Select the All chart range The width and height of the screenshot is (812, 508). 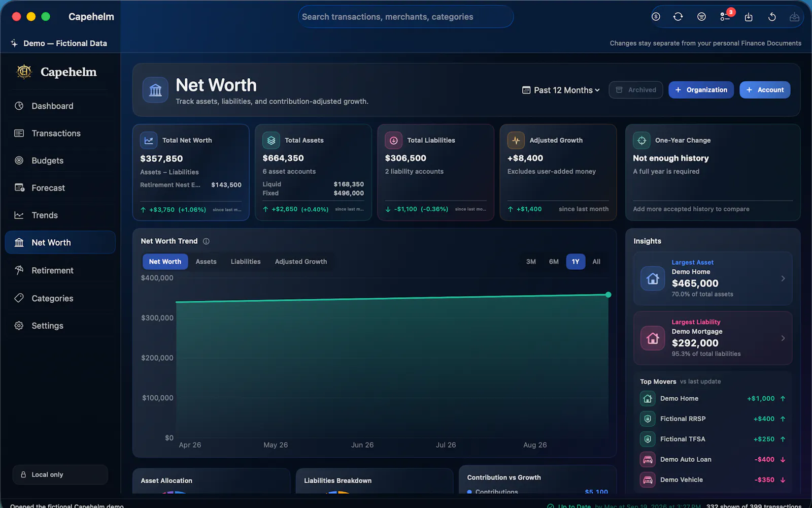pos(596,262)
